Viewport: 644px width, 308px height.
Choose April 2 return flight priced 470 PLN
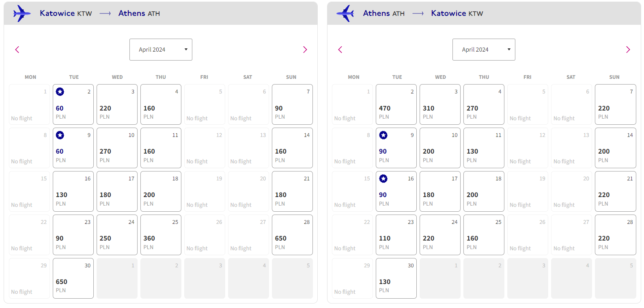pos(396,104)
